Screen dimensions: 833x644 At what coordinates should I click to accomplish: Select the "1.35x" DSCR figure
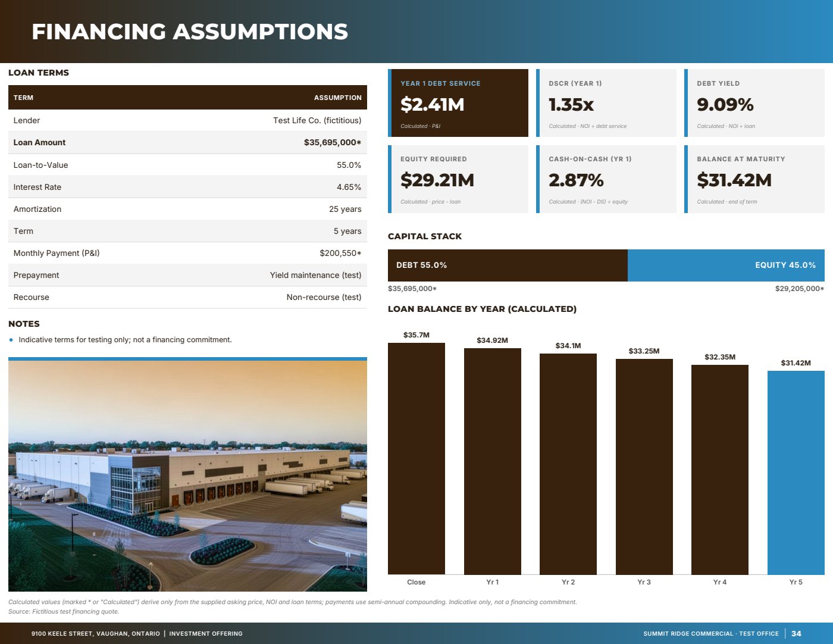coord(571,105)
